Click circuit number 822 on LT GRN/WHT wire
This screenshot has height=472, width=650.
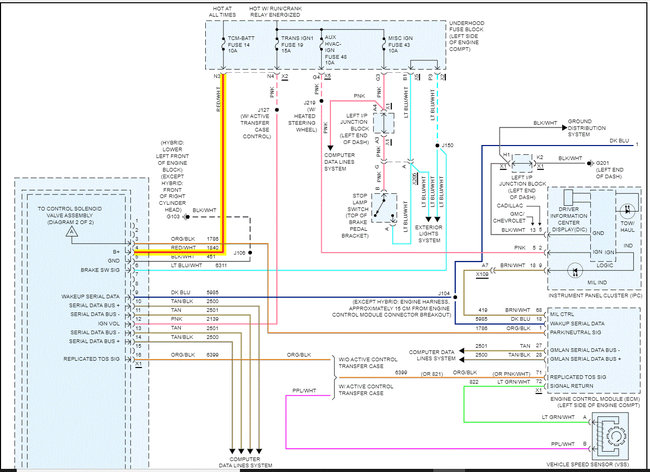(474, 382)
